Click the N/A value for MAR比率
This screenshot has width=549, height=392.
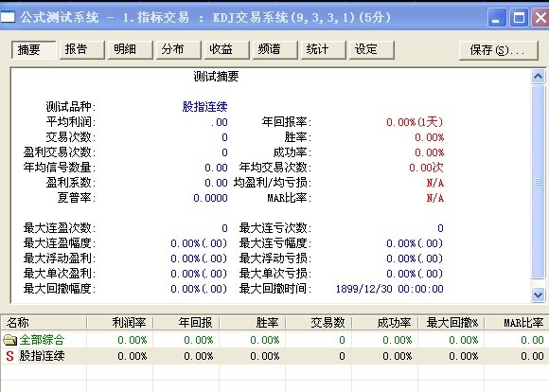435,198
